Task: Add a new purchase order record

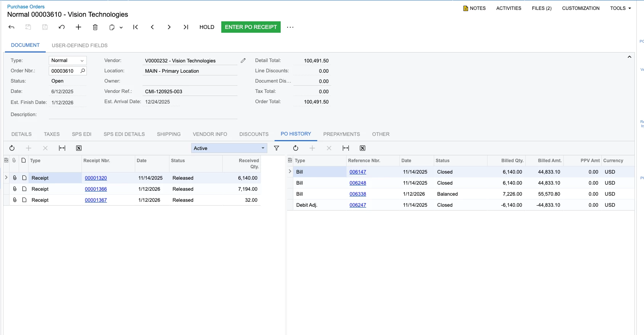Action: pyautogui.click(x=78, y=27)
